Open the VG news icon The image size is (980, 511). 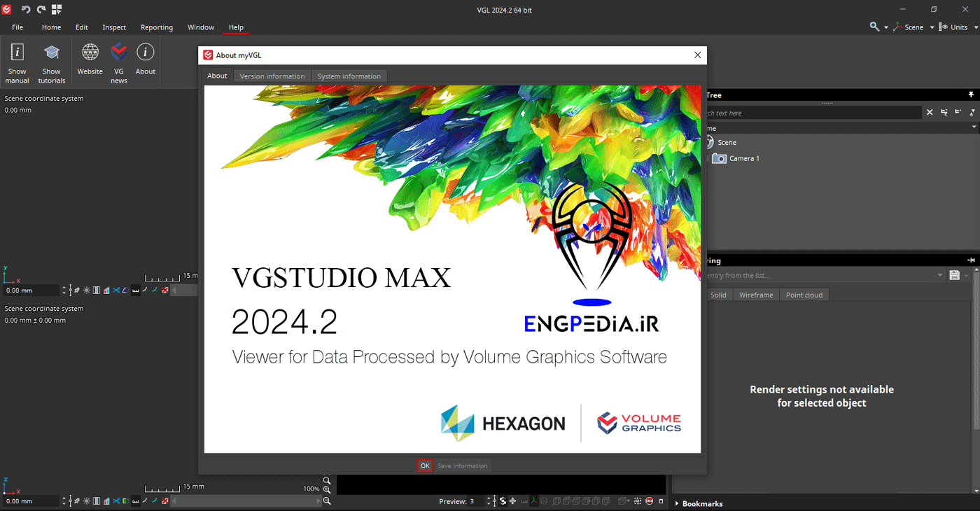click(x=119, y=52)
